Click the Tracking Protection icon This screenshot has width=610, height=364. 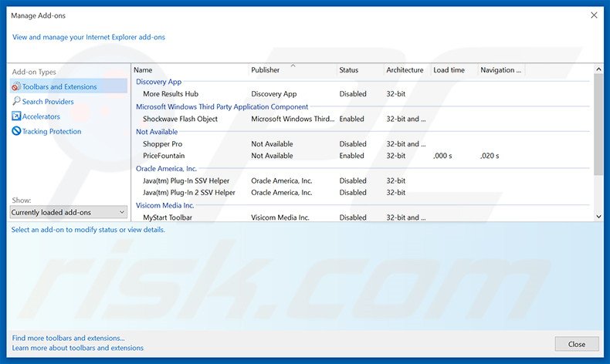(16, 131)
